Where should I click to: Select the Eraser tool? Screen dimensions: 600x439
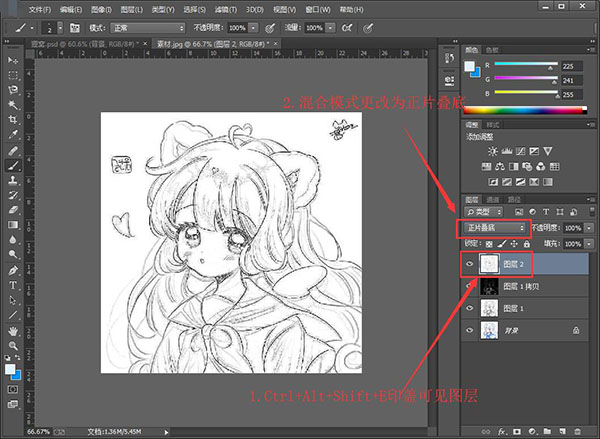(13, 210)
